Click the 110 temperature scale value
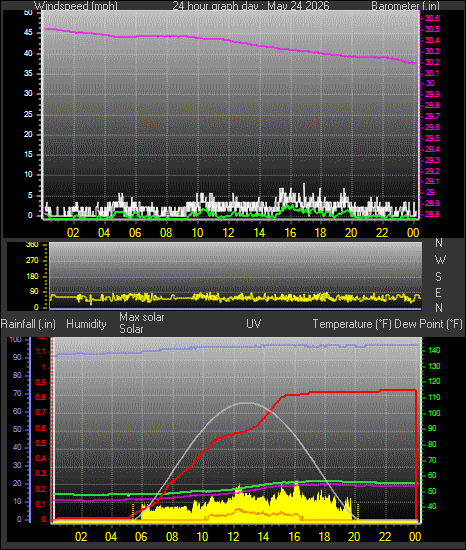This screenshot has width=466, height=550. coord(434,397)
